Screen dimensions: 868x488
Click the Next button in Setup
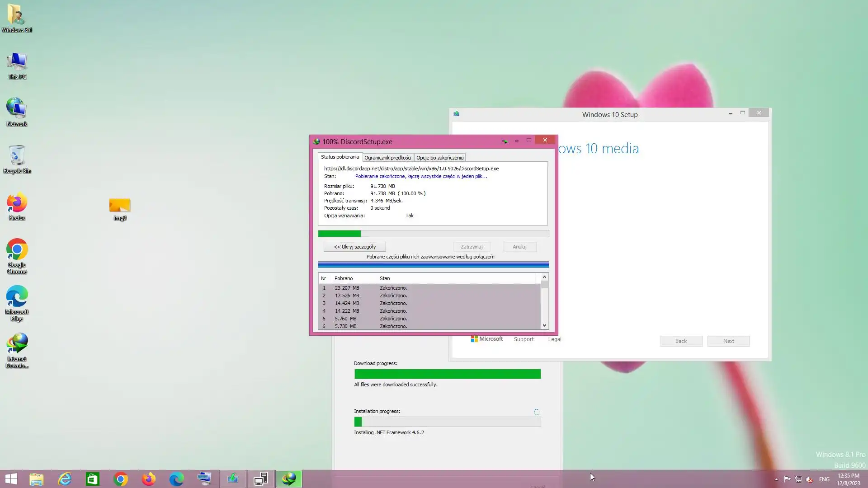point(728,341)
